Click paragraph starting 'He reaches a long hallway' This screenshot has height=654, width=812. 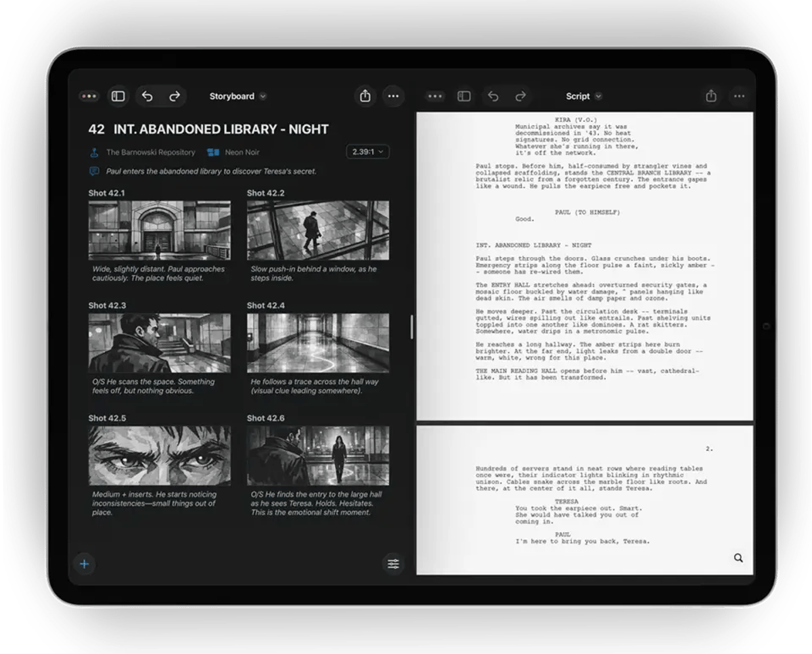coord(590,351)
